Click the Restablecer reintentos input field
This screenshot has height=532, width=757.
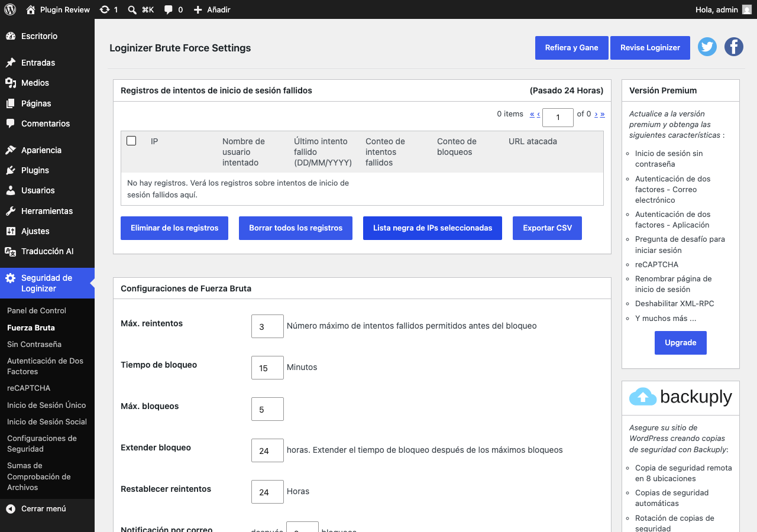click(267, 492)
